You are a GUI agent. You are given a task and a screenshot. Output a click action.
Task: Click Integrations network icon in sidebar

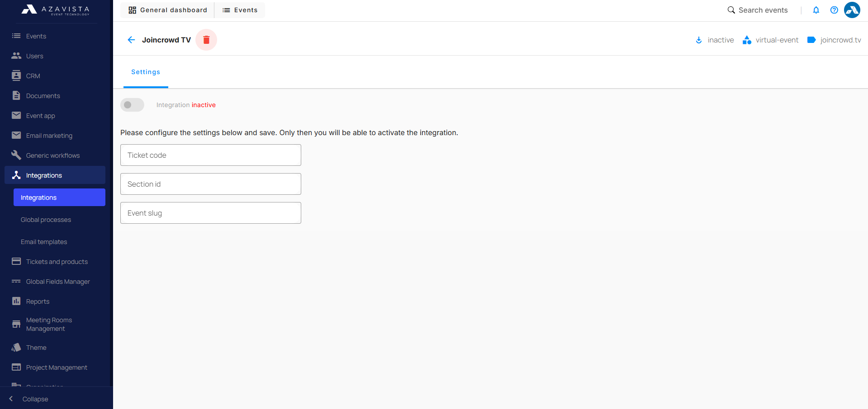(16, 175)
